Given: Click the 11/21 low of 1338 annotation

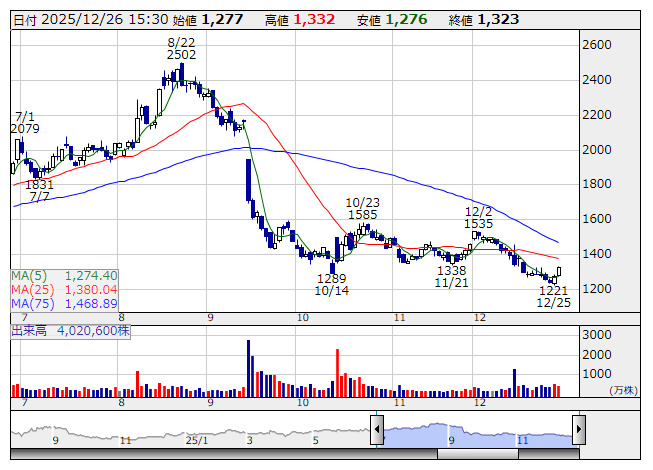Looking at the screenshot, I should [452, 277].
